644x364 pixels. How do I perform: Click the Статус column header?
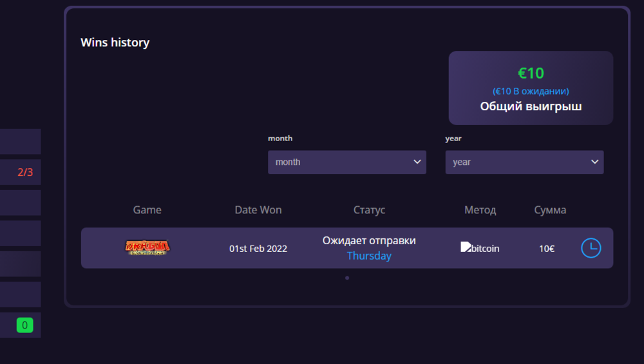(369, 210)
